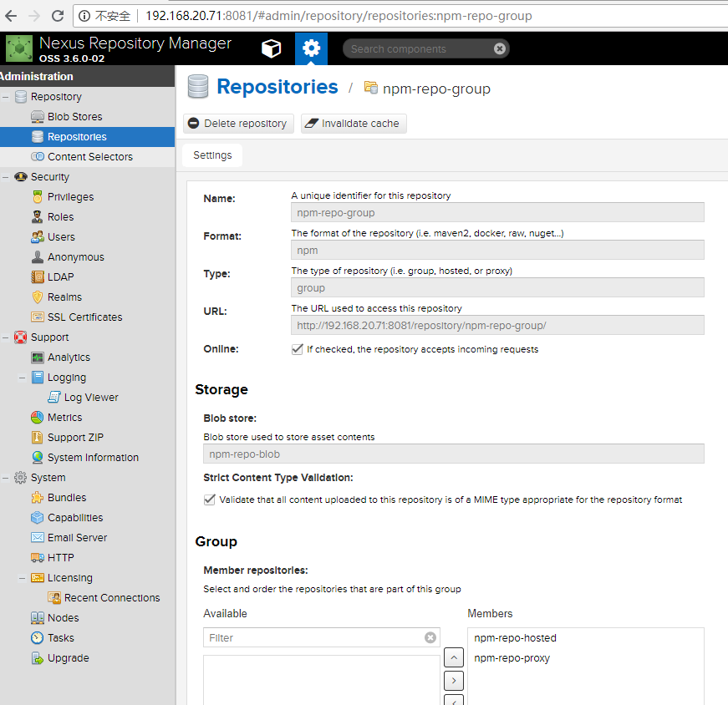Move selected member up with arrow button
The image size is (728, 705).
click(x=454, y=657)
